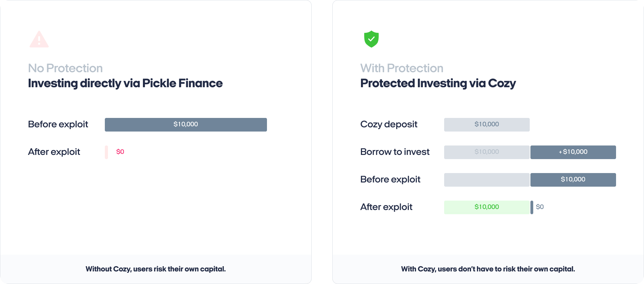Click the 'With Protection' heading
Image resolution: width=644 pixels, height=284 pixels.
402,68
